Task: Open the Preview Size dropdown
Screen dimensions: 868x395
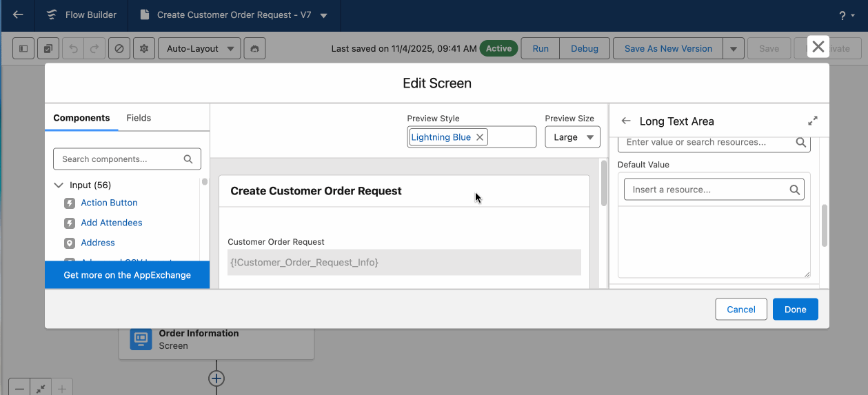Action: click(572, 137)
